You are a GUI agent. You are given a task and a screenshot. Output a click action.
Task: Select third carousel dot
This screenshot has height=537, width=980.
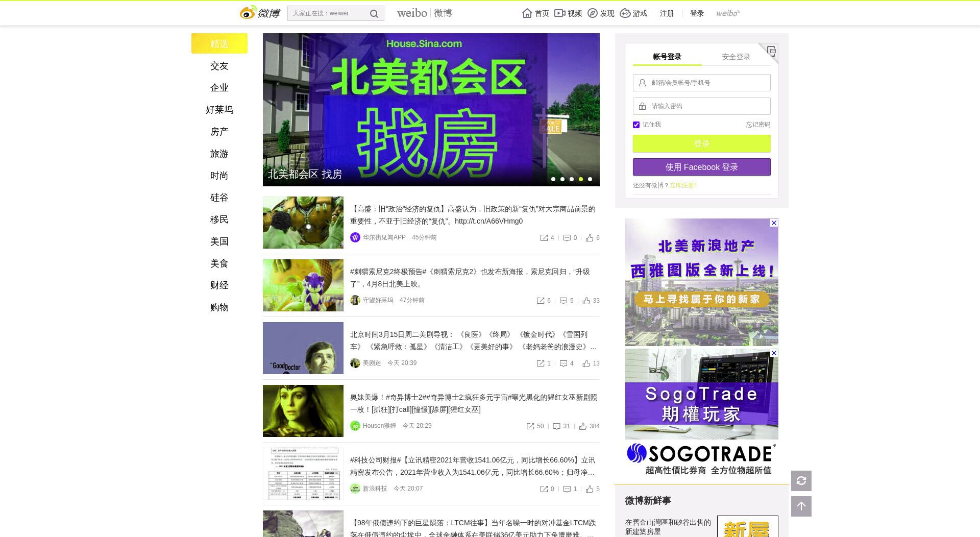[572, 179]
